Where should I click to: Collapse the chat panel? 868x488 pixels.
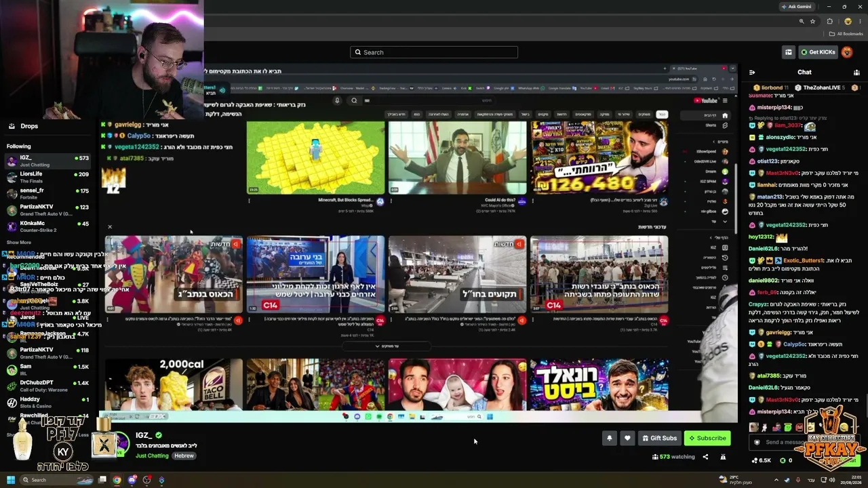click(751, 72)
